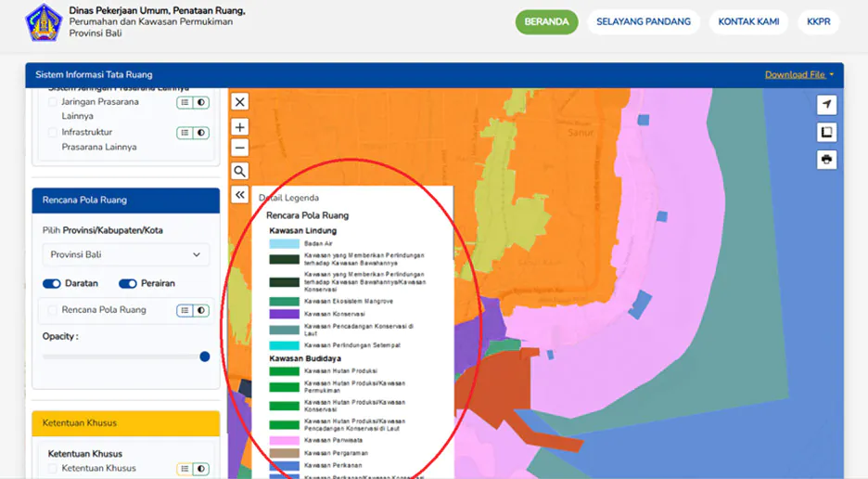Check the Rencana Pola Ruang layer checkbox
868x479 pixels.
point(53,310)
